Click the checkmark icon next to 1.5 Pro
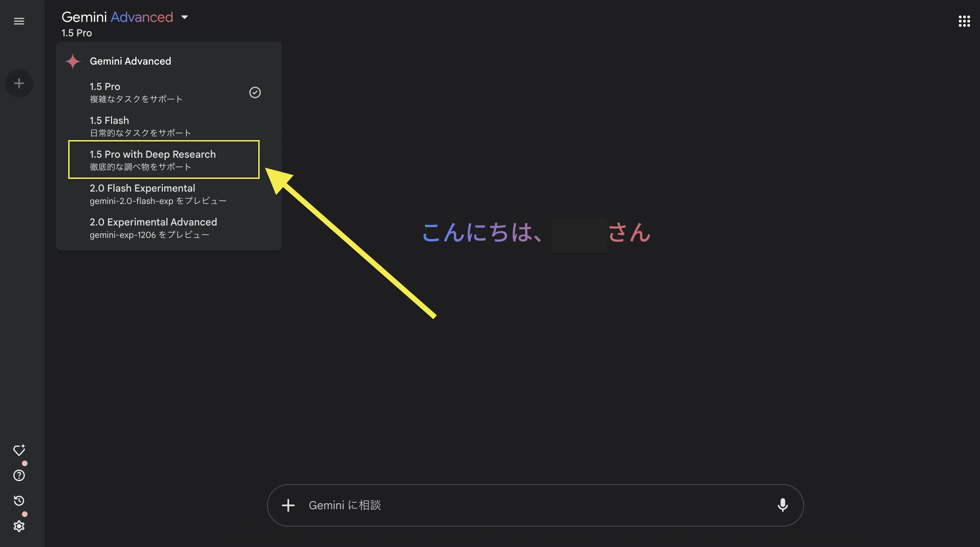 click(x=254, y=93)
